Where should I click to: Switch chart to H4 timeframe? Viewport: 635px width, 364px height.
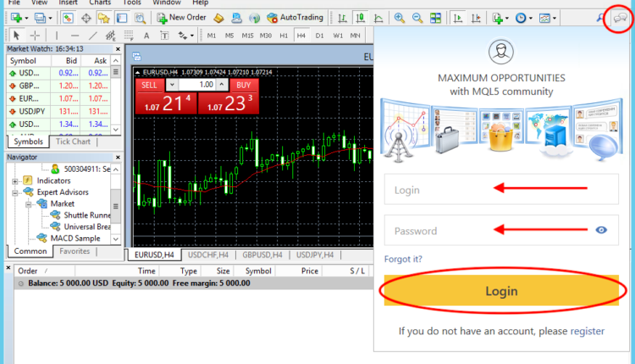(301, 36)
